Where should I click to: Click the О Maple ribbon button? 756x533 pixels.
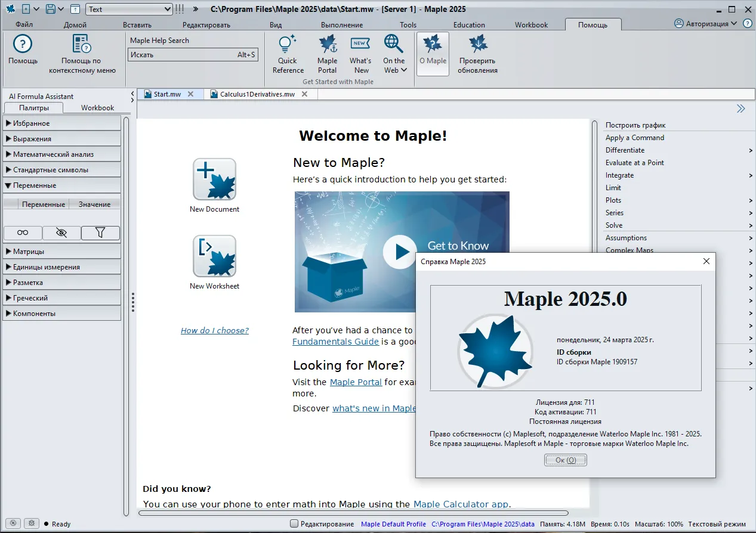point(433,54)
